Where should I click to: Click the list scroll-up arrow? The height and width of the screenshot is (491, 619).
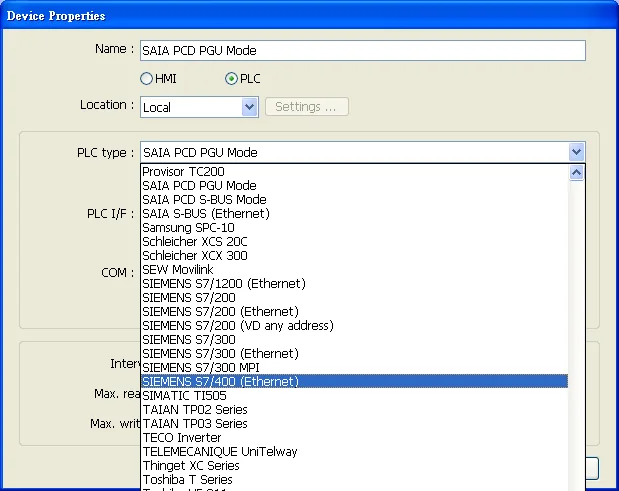pyautogui.click(x=576, y=172)
